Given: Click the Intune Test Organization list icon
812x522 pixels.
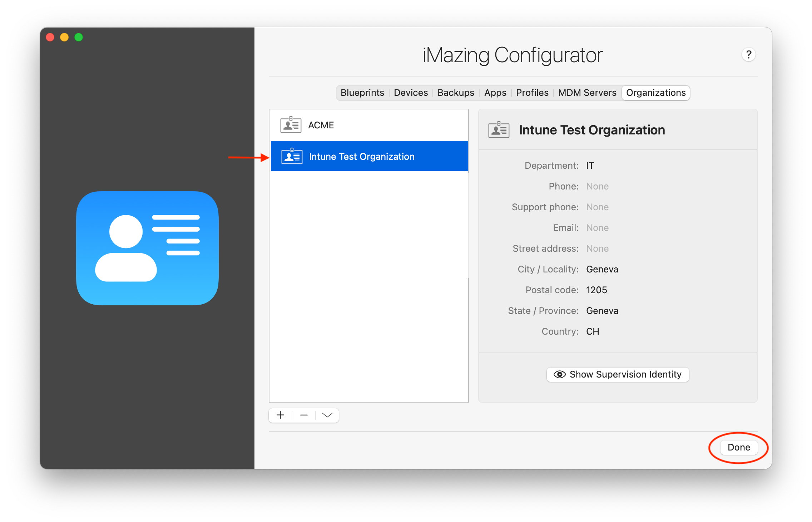Looking at the screenshot, I should coord(292,156).
